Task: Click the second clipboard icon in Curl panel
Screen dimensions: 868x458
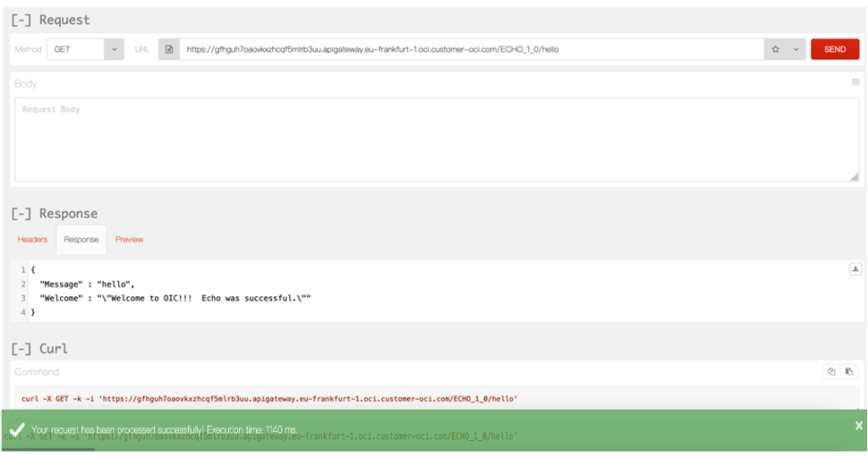Action: click(849, 371)
